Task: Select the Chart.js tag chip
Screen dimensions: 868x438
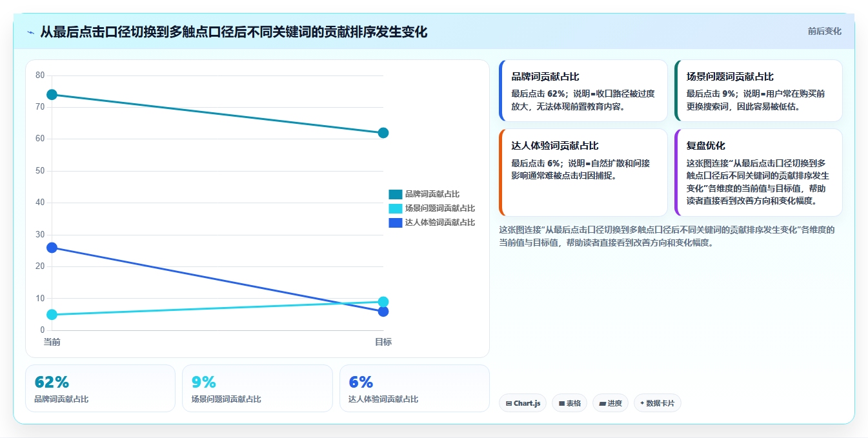Action: 523,403
